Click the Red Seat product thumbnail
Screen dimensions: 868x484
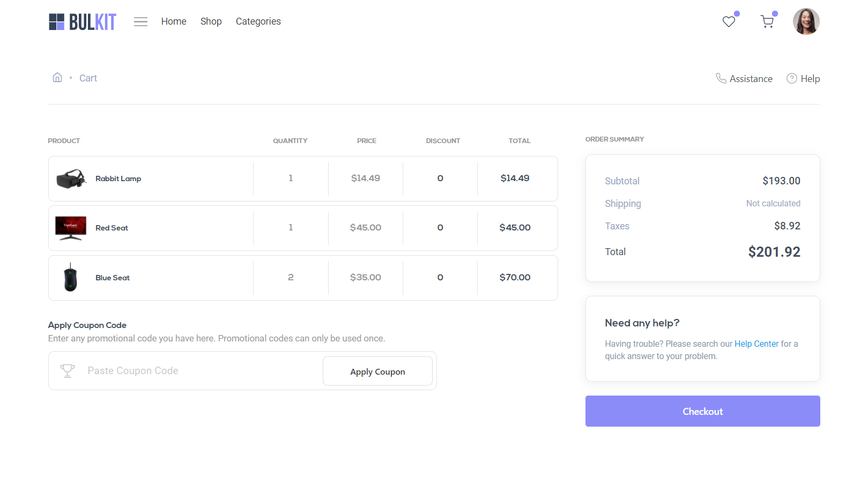71,228
